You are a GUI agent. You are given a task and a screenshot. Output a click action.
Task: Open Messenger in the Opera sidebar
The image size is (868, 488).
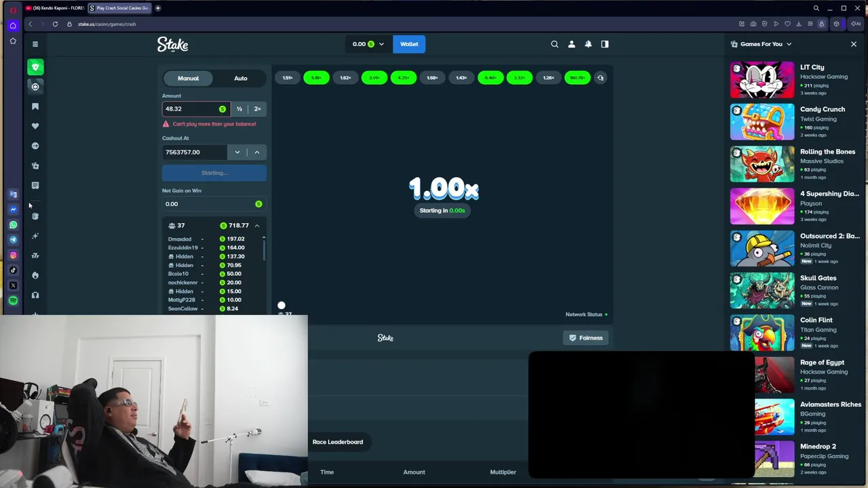coord(13,209)
